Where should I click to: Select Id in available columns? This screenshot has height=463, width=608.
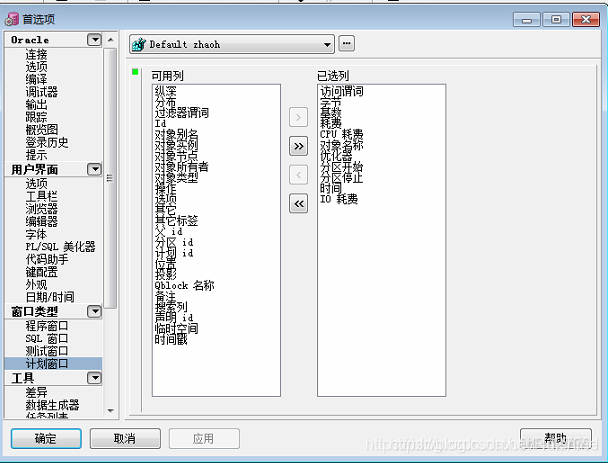(x=161, y=124)
